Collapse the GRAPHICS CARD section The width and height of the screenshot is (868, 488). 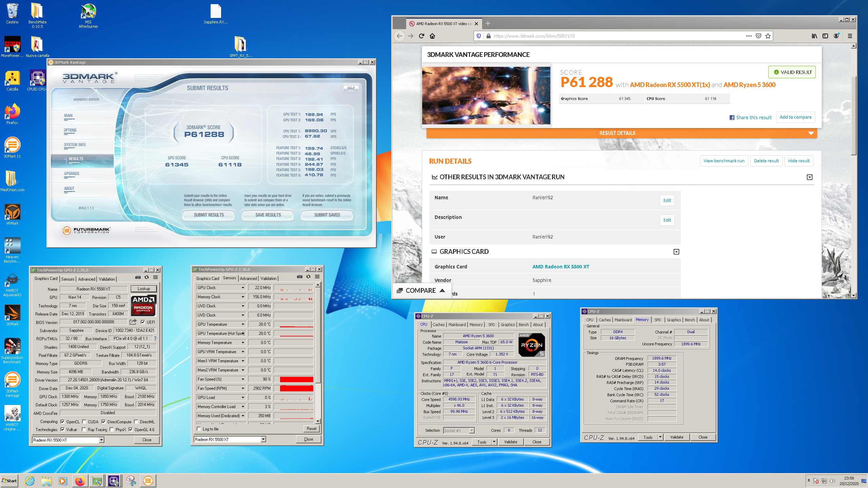676,251
